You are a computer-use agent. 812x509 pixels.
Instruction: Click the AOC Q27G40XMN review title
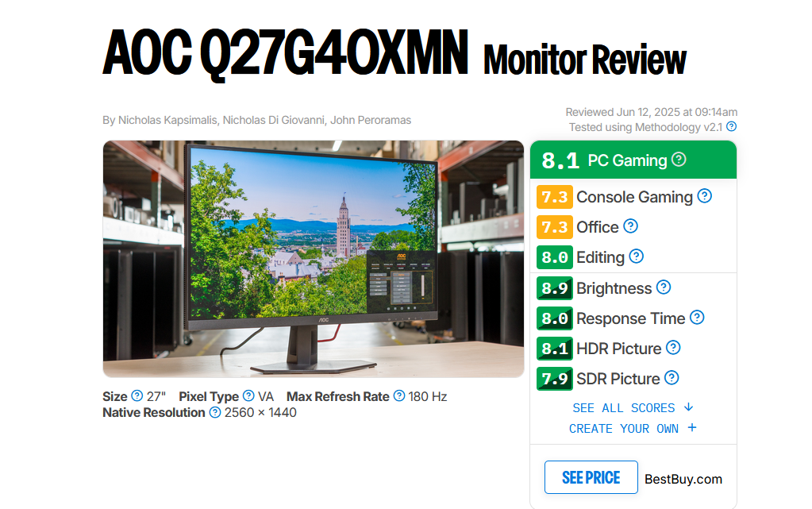click(285, 53)
